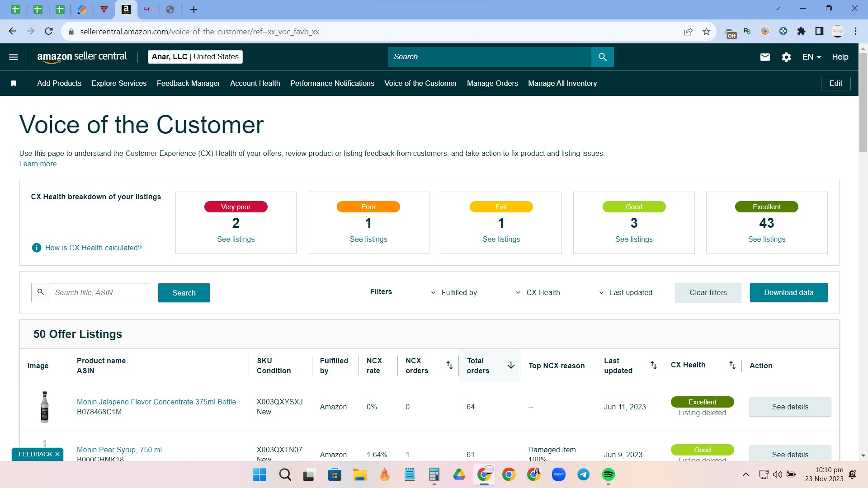Open Manage Orders in favorites bar
The width and height of the screenshot is (868, 488).
492,83
